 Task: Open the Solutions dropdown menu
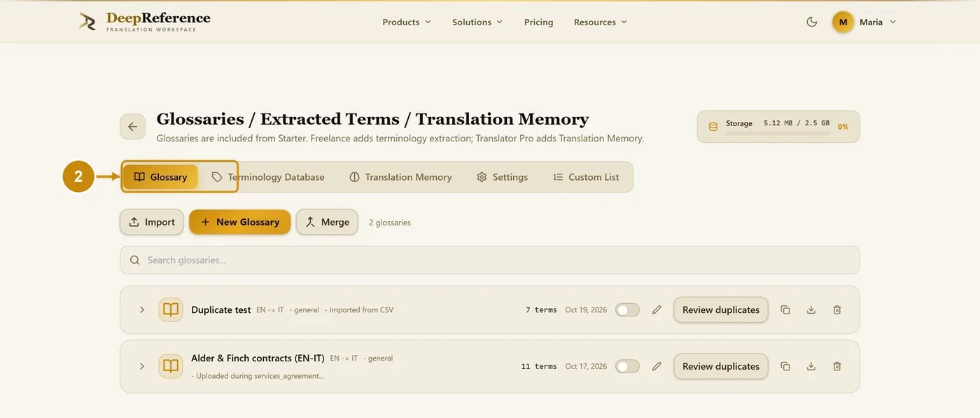(477, 22)
